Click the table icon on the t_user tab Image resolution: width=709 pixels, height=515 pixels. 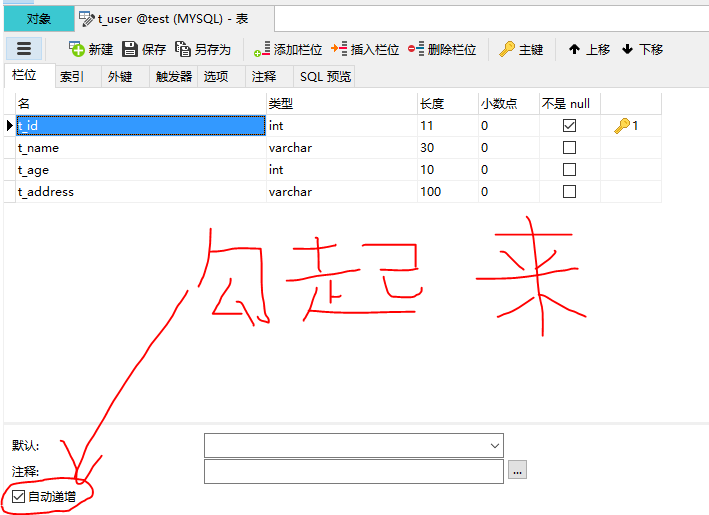click(x=86, y=19)
